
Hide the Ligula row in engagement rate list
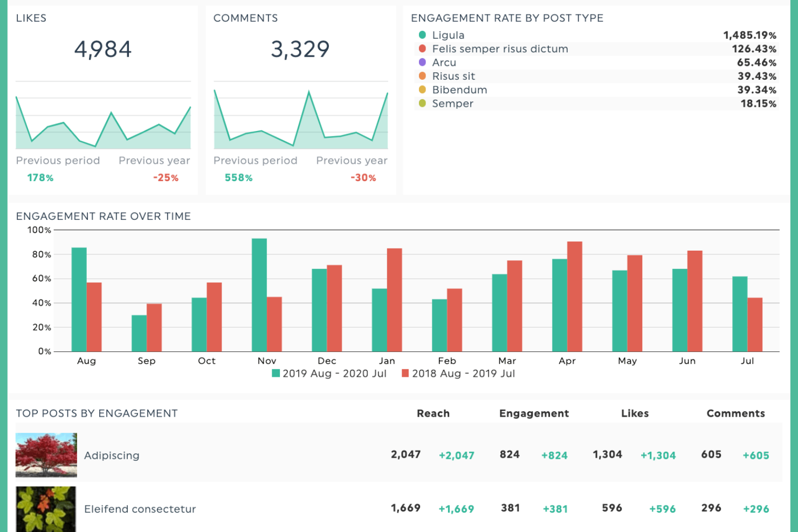point(448,34)
